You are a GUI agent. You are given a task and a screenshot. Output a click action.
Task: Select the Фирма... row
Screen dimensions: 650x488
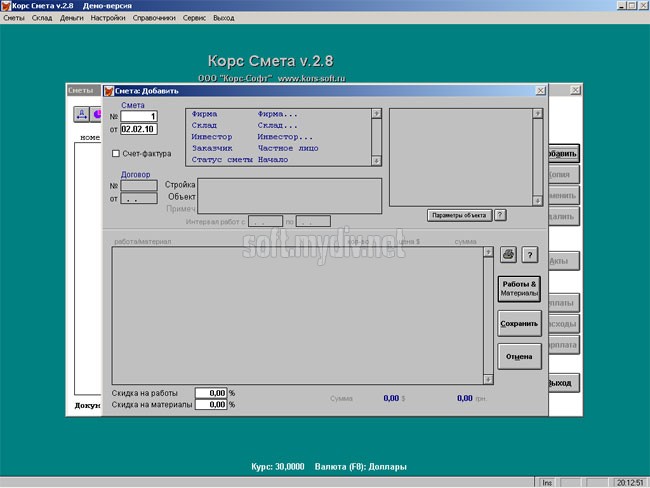(x=279, y=114)
